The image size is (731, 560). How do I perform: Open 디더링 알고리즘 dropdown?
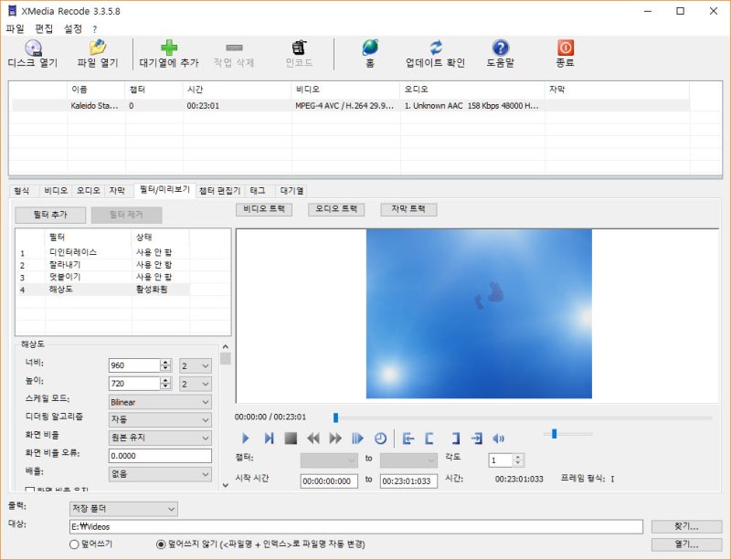click(160, 419)
